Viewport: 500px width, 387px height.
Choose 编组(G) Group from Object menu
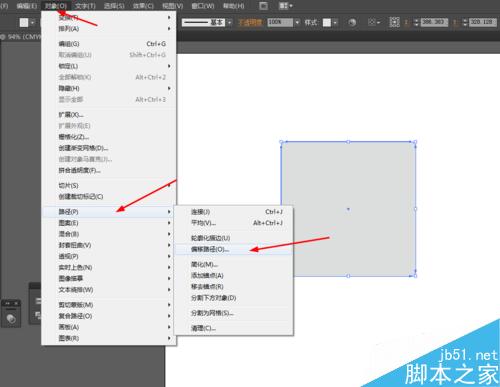pyautogui.click(x=109, y=44)
